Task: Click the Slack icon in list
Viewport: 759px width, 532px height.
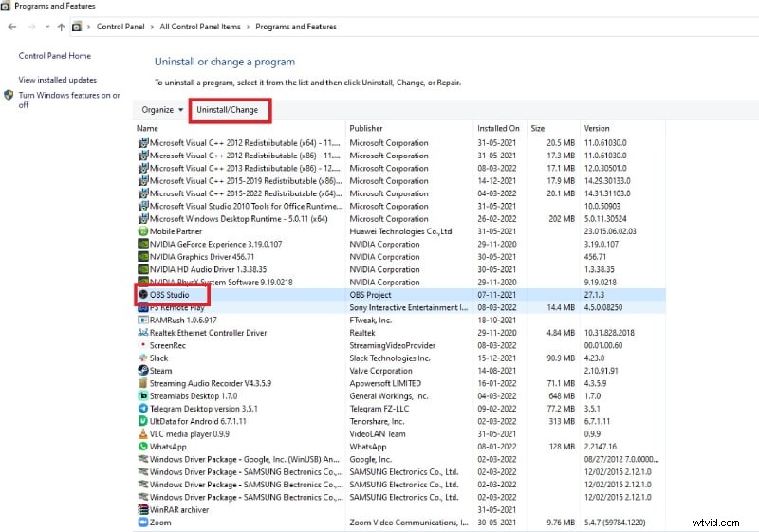Action: pyautogui.click(x=142, y=358)
